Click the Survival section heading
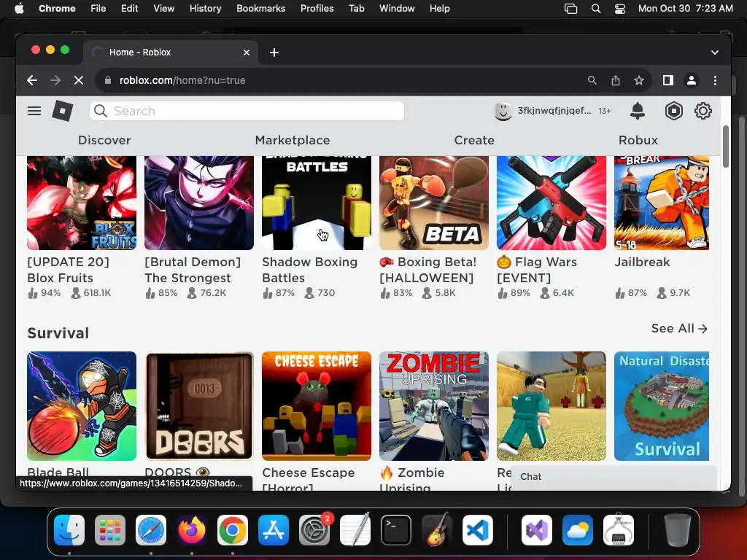 (58, 333)
